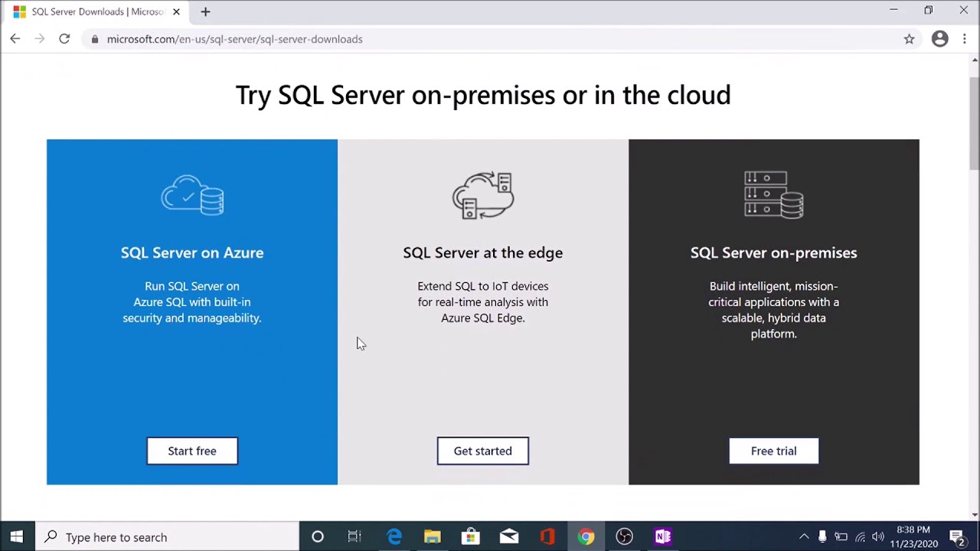Open OneNote from the taskbar
Image resolution: width=980 pixels, height=551 pixels.
click(x=662, y=536)
